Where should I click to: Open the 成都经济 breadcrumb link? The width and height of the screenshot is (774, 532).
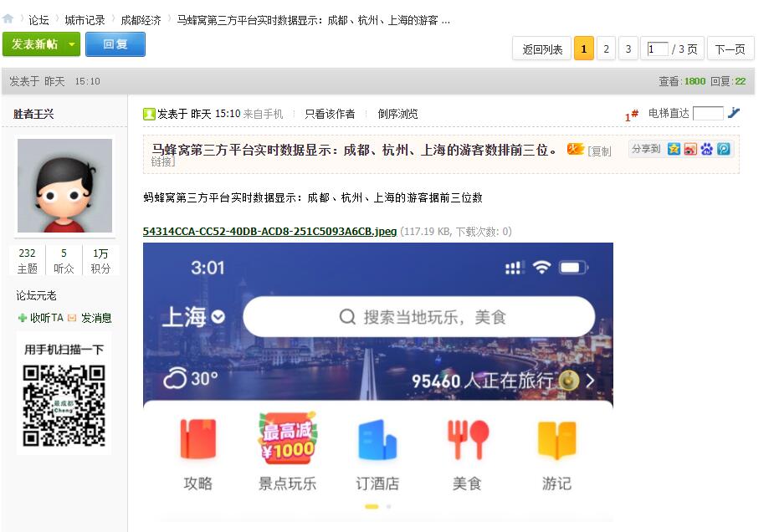141,20
